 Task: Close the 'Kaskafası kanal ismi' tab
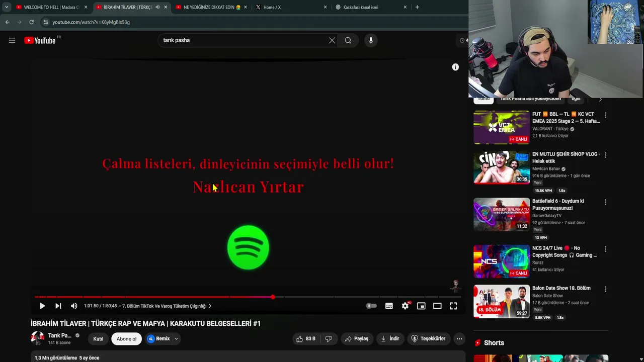405,7
